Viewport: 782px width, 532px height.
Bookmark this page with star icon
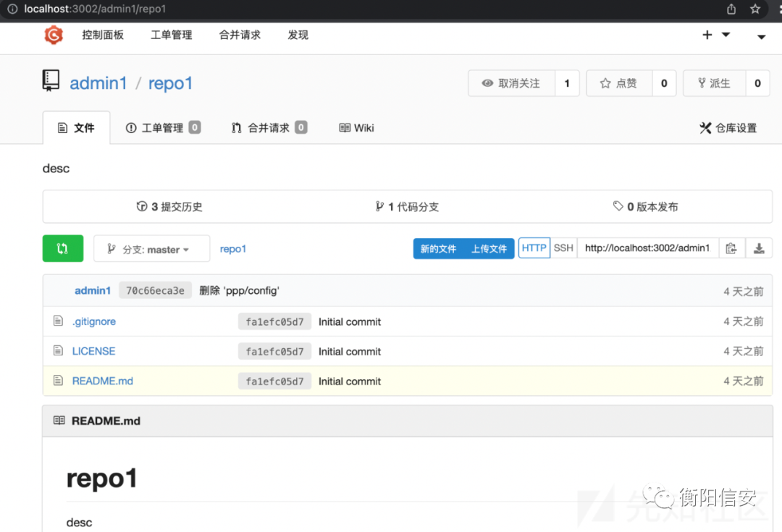[755, 9]
